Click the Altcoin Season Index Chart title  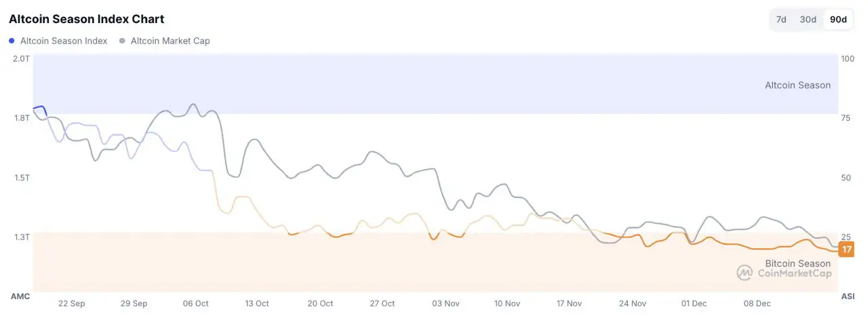pyautogui.click(x=86, y=19)
